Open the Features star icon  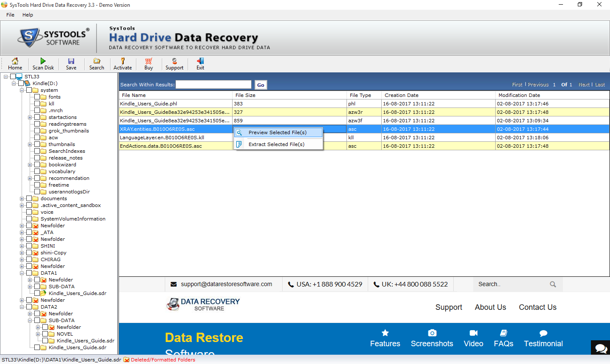(x=385, y=333)
